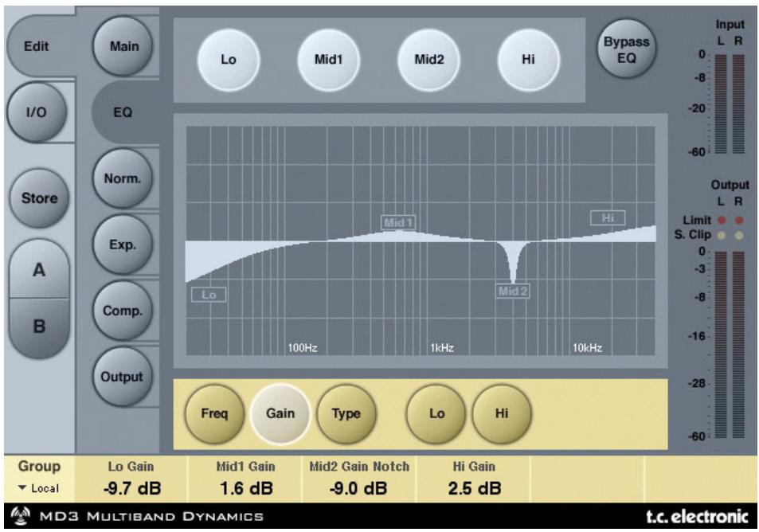
Task: Click the Input L meter
Action: 721,104
